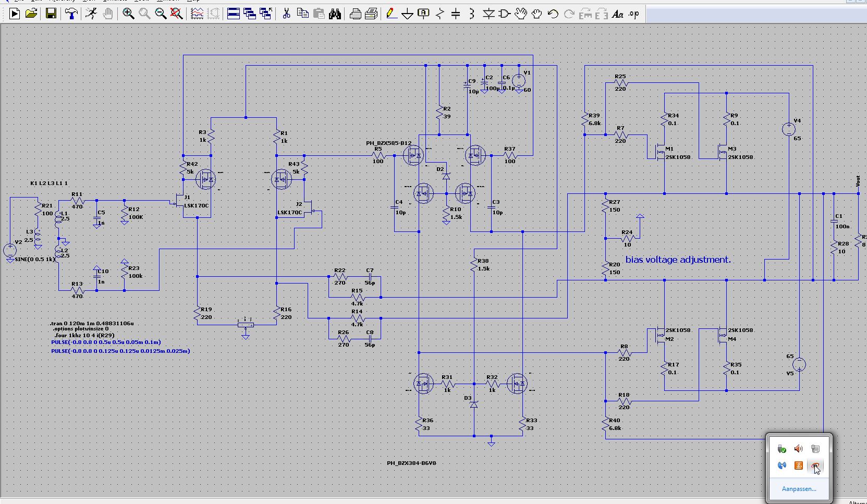
Task: Click the '.four 1khz 10 4 i(R29)' text
Action: (84, 336)
